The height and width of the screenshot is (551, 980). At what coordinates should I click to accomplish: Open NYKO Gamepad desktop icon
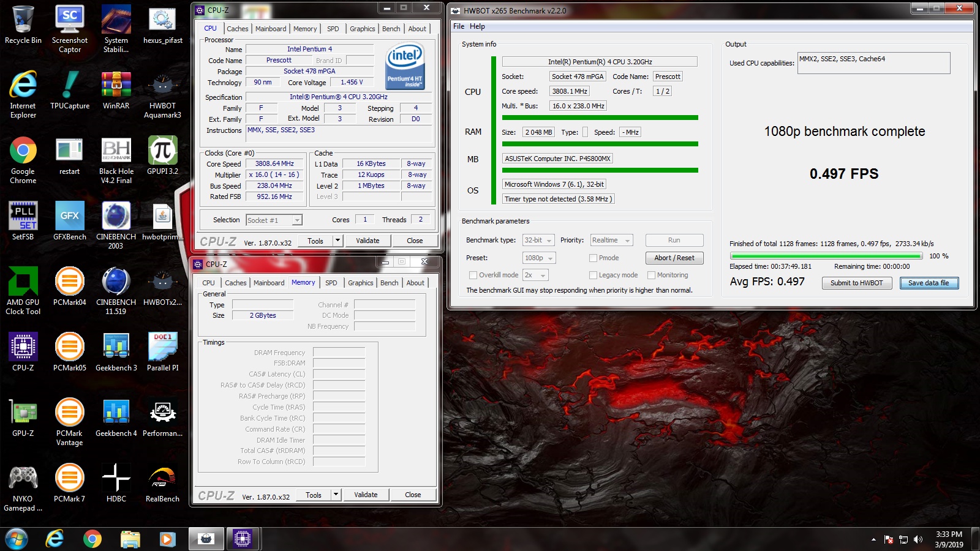pyautogui.click(x=23, y=487)
